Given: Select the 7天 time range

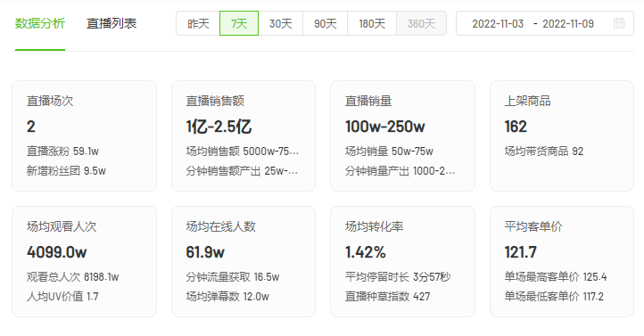Looking at the screenshot, I should pos(239,23).
